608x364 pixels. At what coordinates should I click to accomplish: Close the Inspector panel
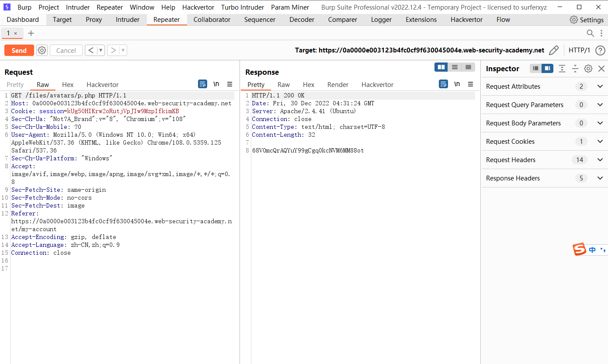(601, 69)
